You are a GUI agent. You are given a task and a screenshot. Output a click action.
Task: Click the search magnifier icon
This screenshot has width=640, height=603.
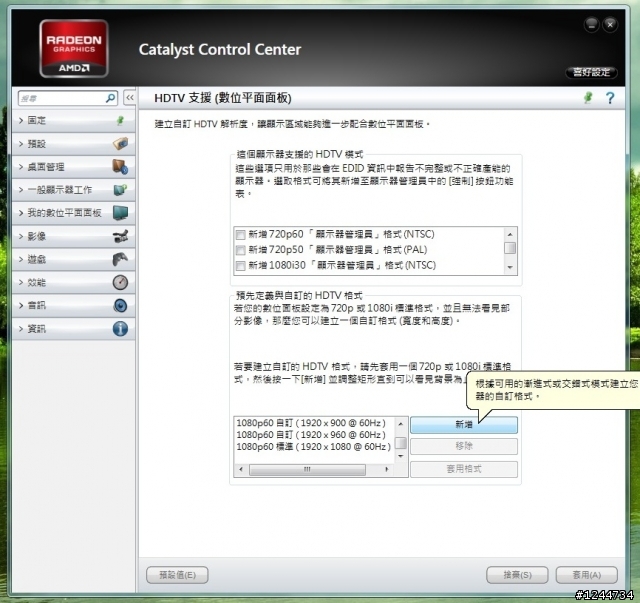pyautogui.click(x=110, y=98)
